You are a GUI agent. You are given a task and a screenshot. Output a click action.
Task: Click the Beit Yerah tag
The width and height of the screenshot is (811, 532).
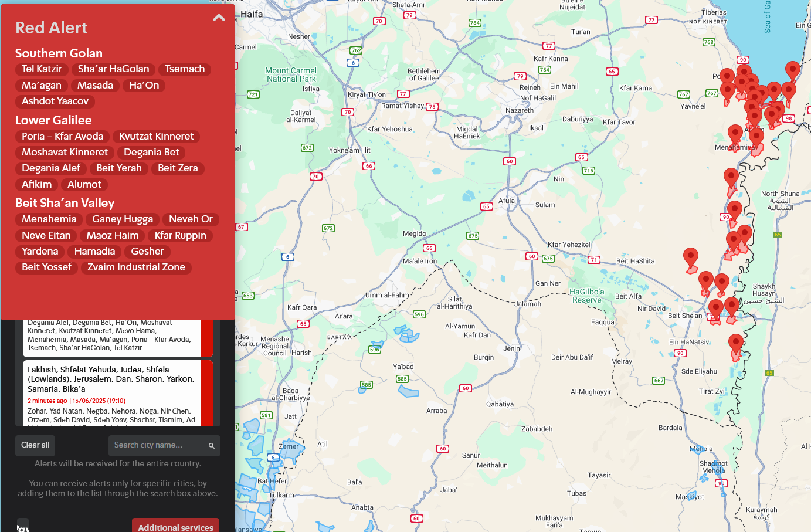[119, 168]
